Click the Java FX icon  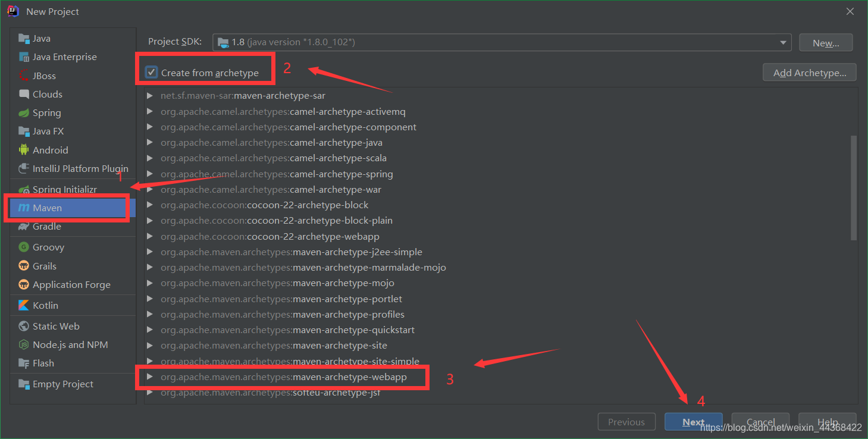pyautogui.click(x=24, y=131)
